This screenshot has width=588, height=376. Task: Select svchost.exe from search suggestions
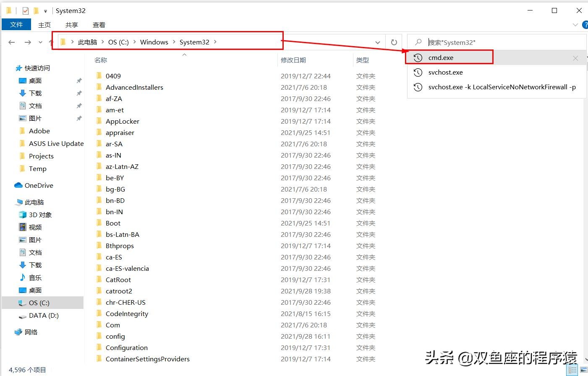[x=446, y=72]
